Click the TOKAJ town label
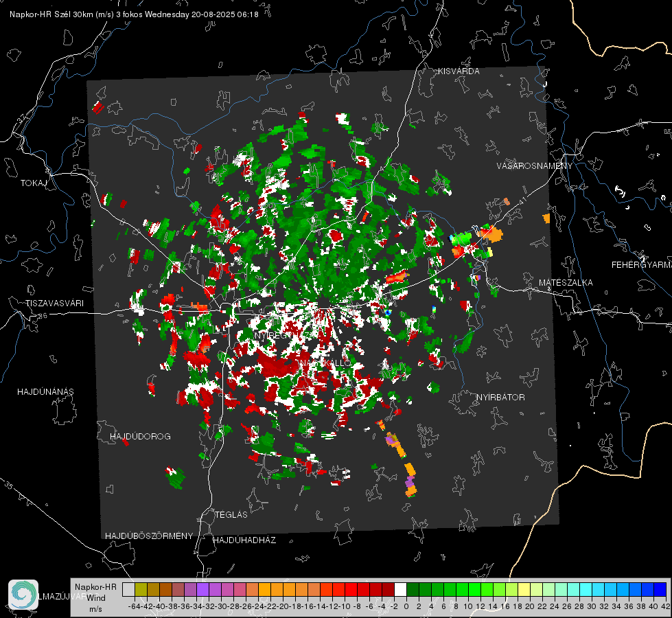Image resolution: width=672 pixels, height=618 pixels. (x=34, y=183)
